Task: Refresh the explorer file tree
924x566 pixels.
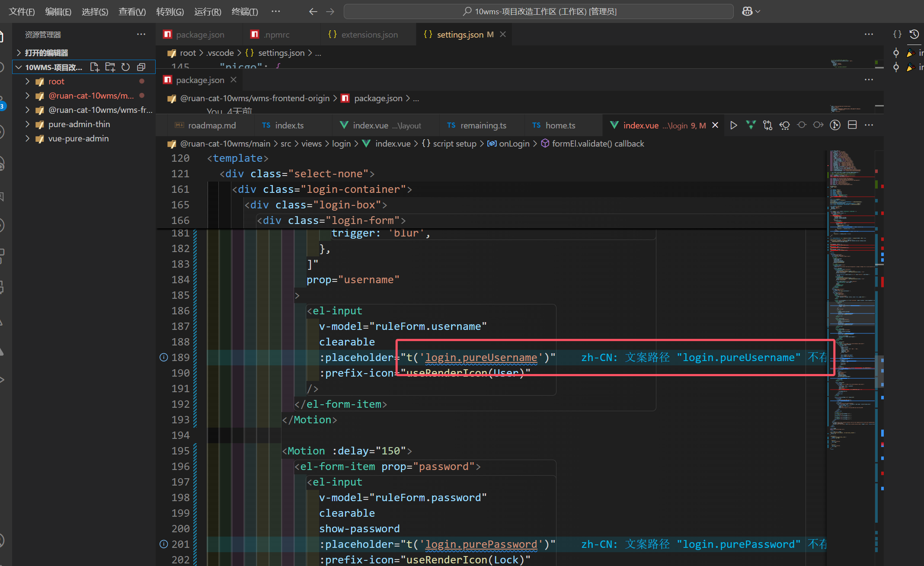Action: (126, 67)
